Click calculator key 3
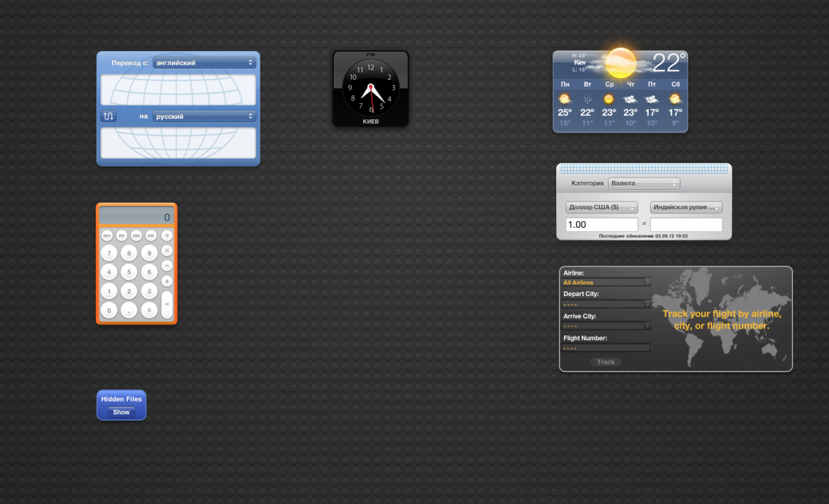The image size is (829, 504). [149, 291]
